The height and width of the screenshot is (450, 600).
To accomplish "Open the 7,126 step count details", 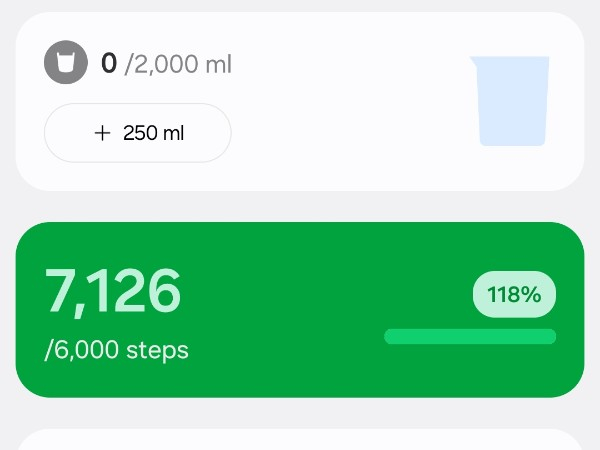I will 113,291.
